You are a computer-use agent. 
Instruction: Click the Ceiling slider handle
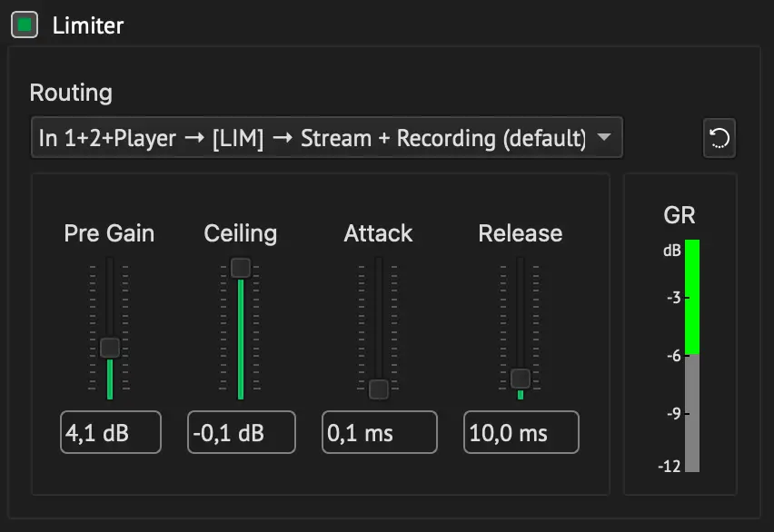tap(241, 268)
